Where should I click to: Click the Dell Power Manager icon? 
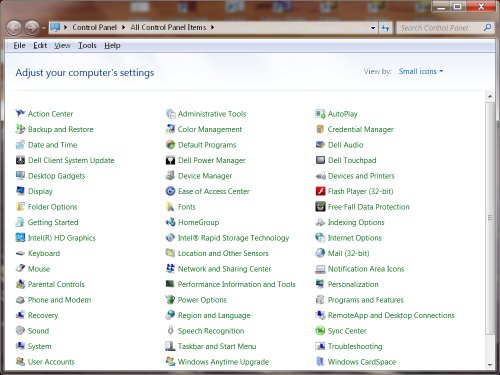(x=170, y=160)
